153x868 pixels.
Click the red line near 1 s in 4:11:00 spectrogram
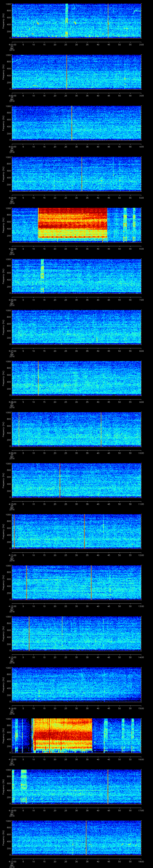(14, 531)
